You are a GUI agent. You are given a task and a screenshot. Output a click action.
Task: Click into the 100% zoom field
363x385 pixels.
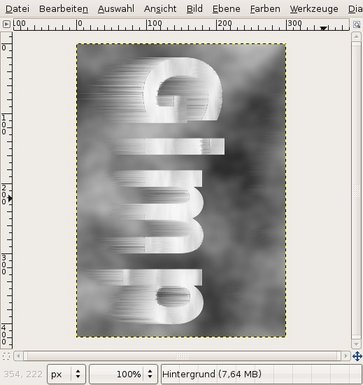point(117,374)
